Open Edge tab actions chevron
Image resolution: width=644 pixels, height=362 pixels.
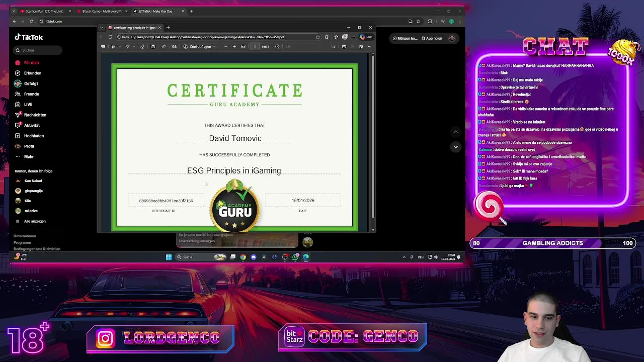point(102,28)
